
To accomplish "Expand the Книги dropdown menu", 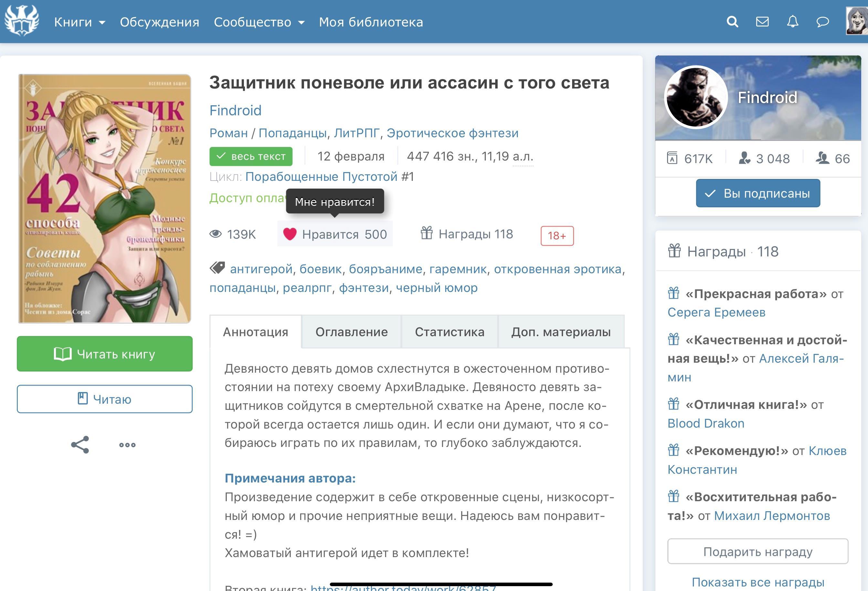I will pos(79,22).
